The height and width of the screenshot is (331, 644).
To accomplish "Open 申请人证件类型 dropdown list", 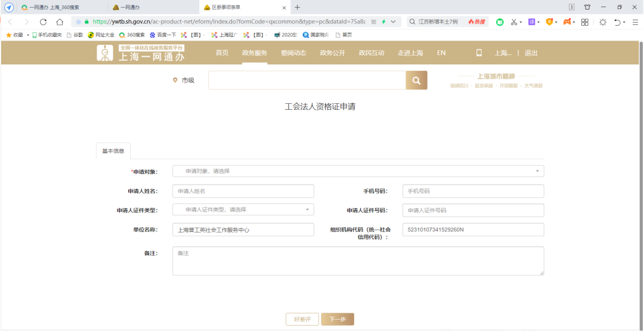I will (x=243, y=210).
